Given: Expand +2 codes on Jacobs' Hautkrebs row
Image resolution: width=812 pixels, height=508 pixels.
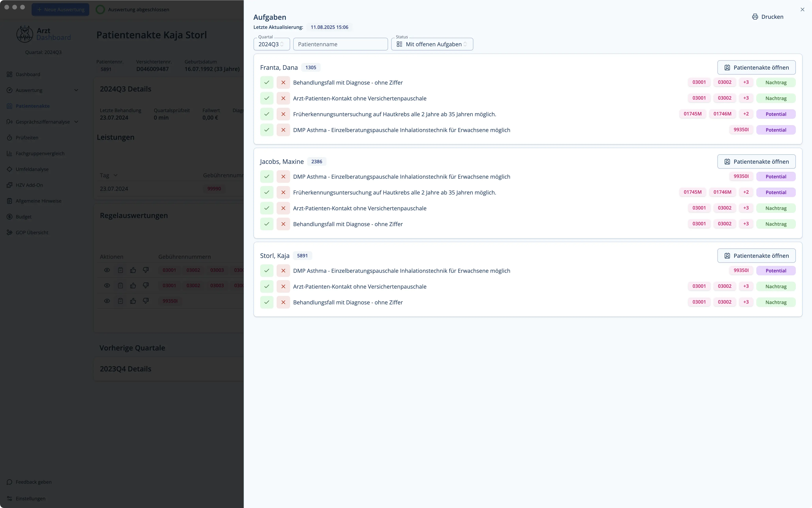Looking at the screenshot, I should tap(746, 192).
